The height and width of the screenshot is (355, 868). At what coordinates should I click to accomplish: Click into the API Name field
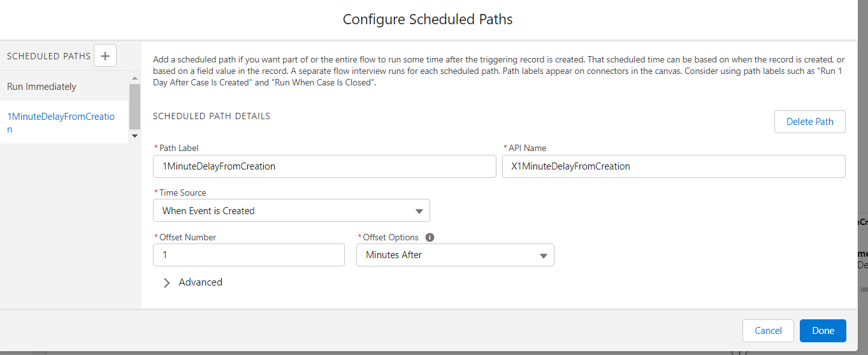click(x=674, y=166)
